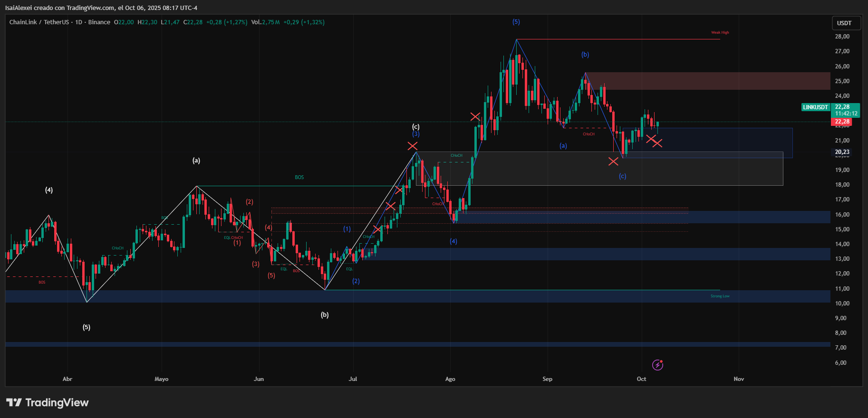Click the 25,00 price axis label

[x=842, y=81]
